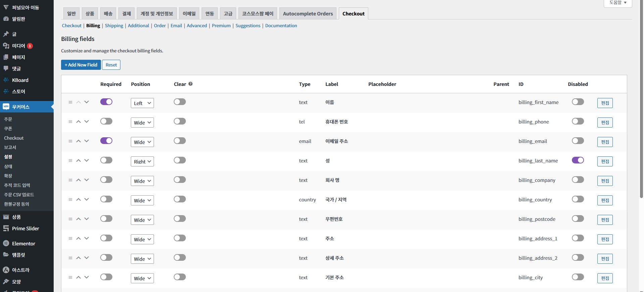The height and width of the screenshot is (292, 644).
Task: Toggle Required off for billing_first_name
Action: pyautogui.click(x=106, y=102)
